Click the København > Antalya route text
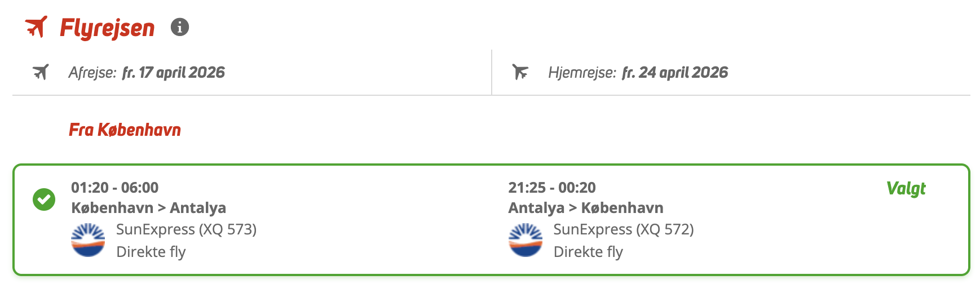Viewport: 980px width, 284px height. coord(148,208)
